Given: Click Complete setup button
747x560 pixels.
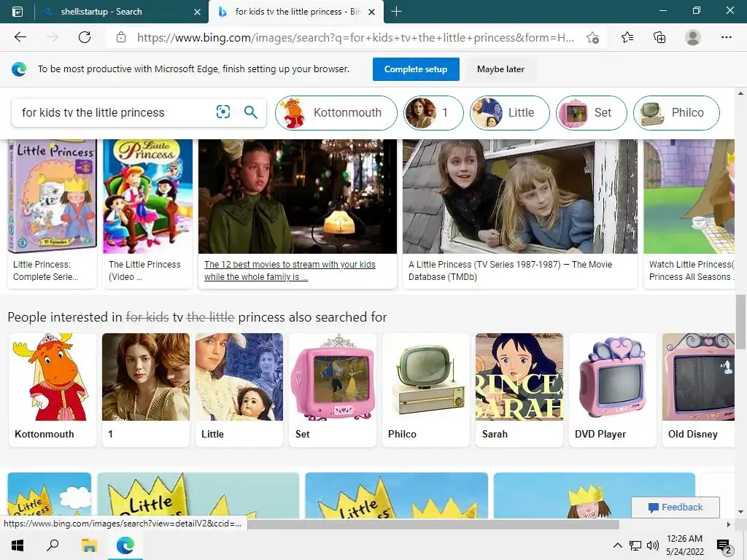Looking at the screenshot, I should (415, 69).
